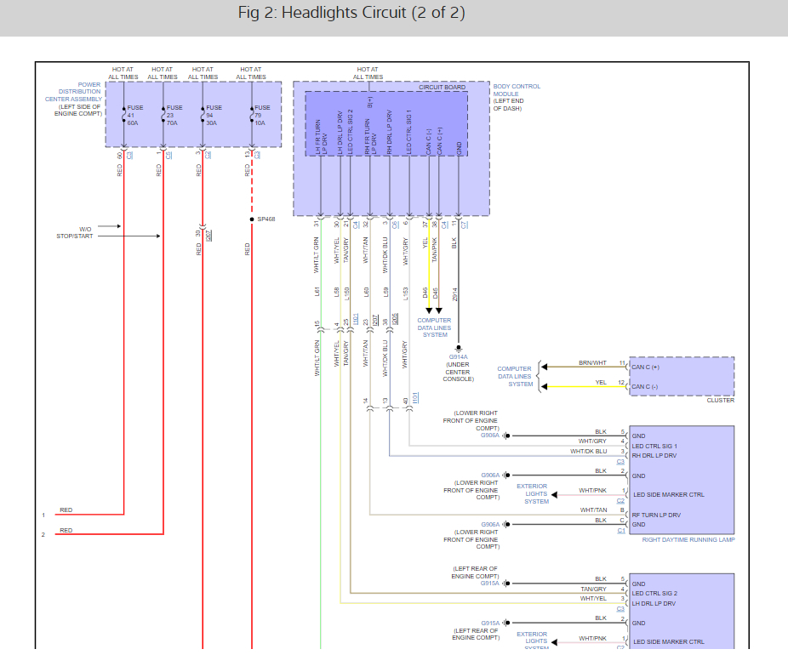The height and width of the screenshot is (672, 788).
Task: Open the C5 connector link under Fuse 23
Action: coord(169,155)
